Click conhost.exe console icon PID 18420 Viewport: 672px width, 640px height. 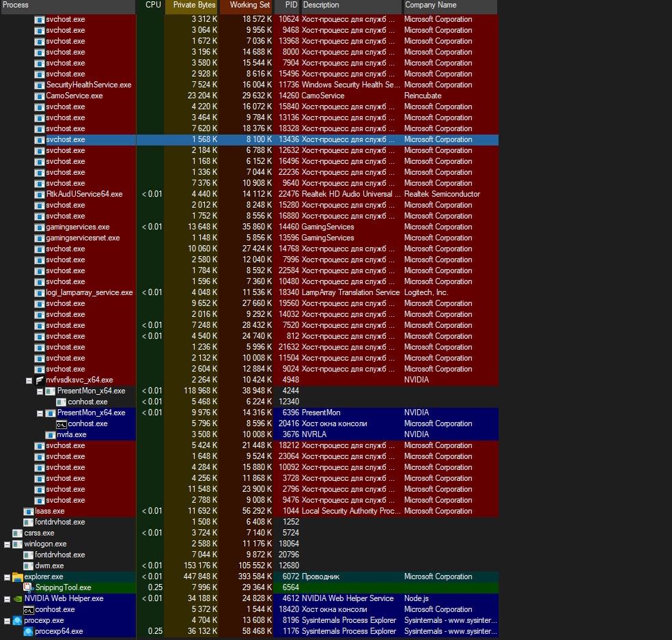click(x=29, y=610)
